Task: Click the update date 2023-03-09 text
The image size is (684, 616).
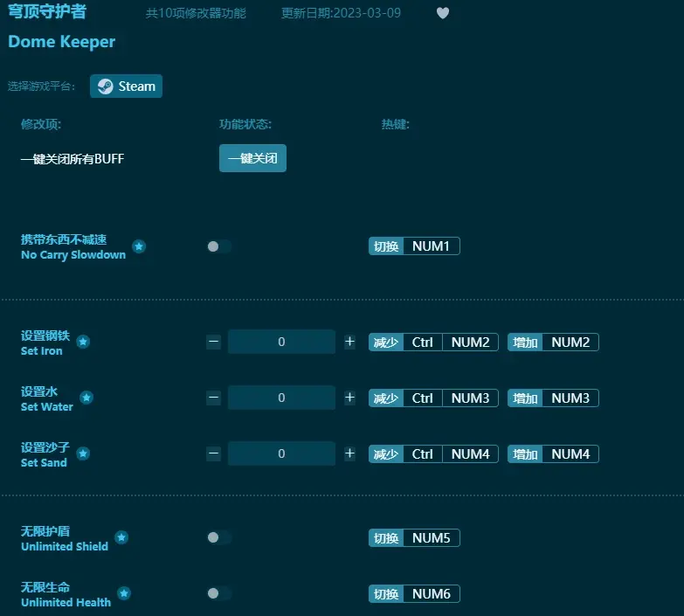Action: tap(341, 13)
